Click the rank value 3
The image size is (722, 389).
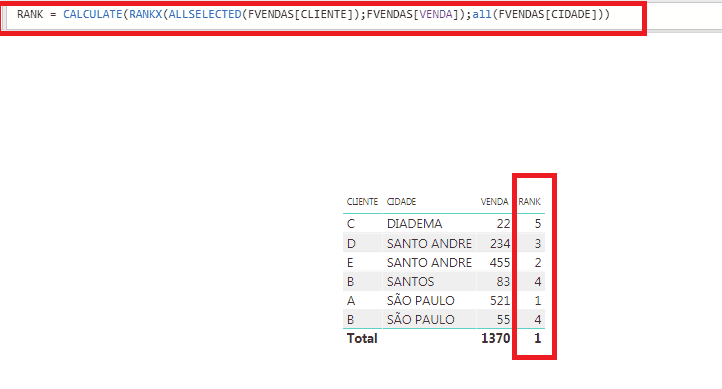click(x=537, y=244)
